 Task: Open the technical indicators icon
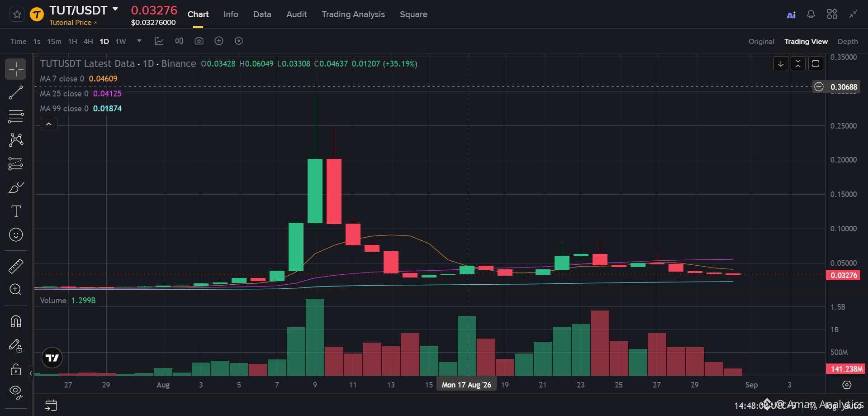click(159, 41)
